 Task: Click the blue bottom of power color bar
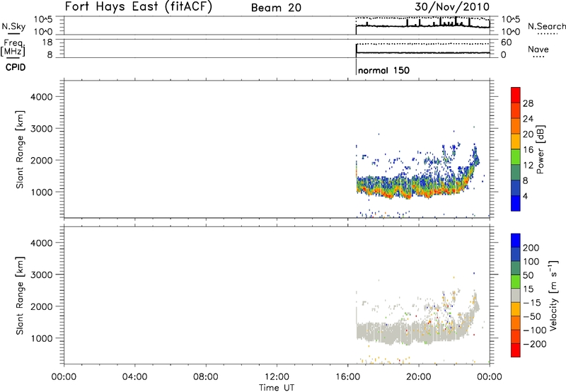tap(516, 203)
